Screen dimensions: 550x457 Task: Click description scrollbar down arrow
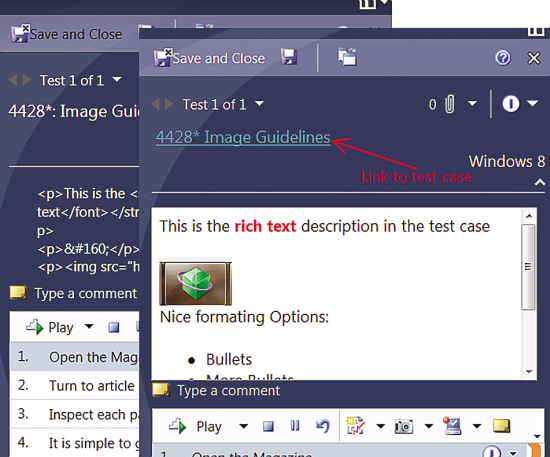pos(529,371)
